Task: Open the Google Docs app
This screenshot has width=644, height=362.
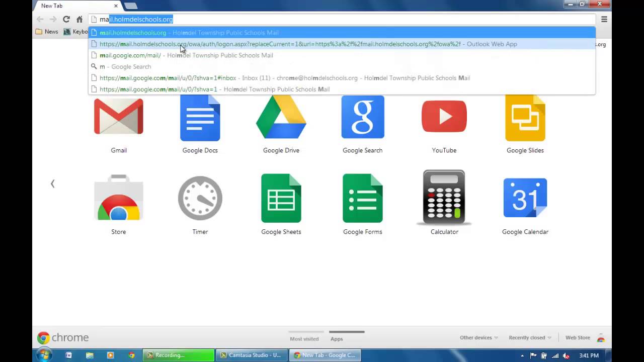Action: [200, 118]
